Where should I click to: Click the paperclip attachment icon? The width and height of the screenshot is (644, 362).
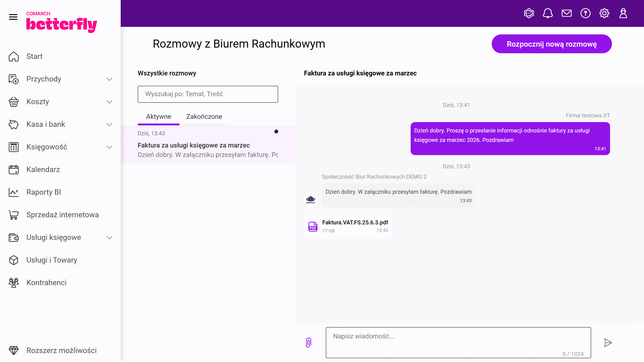click(308, 343)
